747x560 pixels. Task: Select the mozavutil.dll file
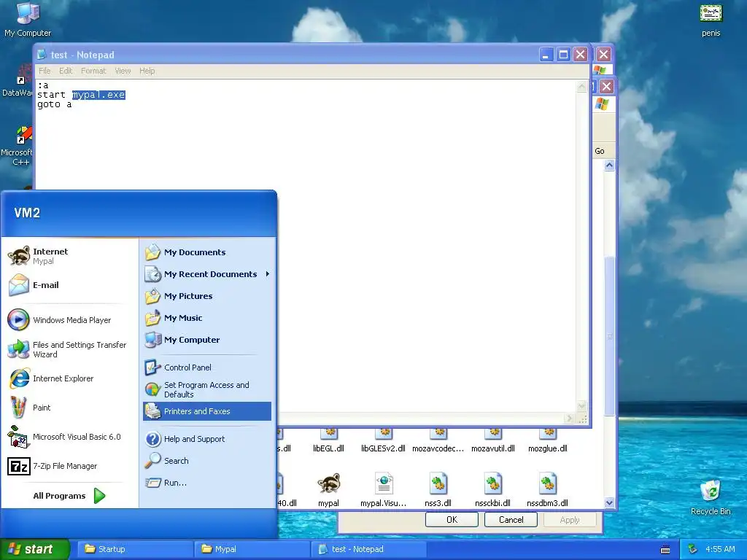[x=492, y=441]
